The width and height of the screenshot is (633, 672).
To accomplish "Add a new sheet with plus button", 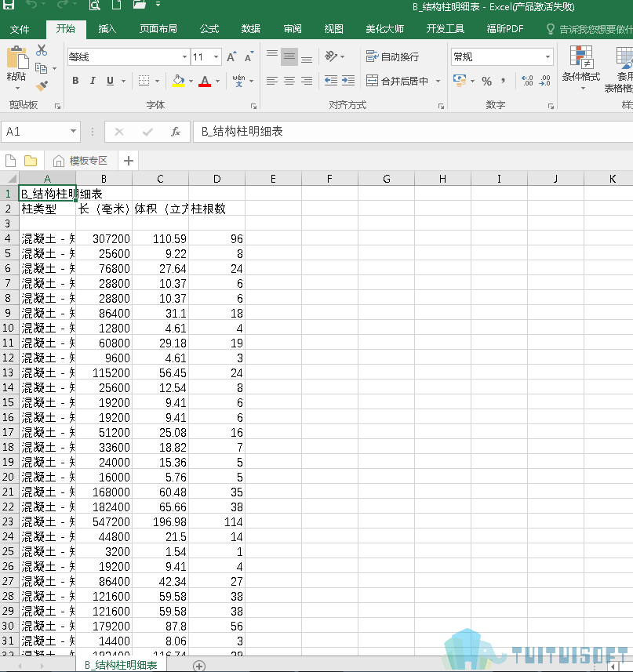I will 199,666.
